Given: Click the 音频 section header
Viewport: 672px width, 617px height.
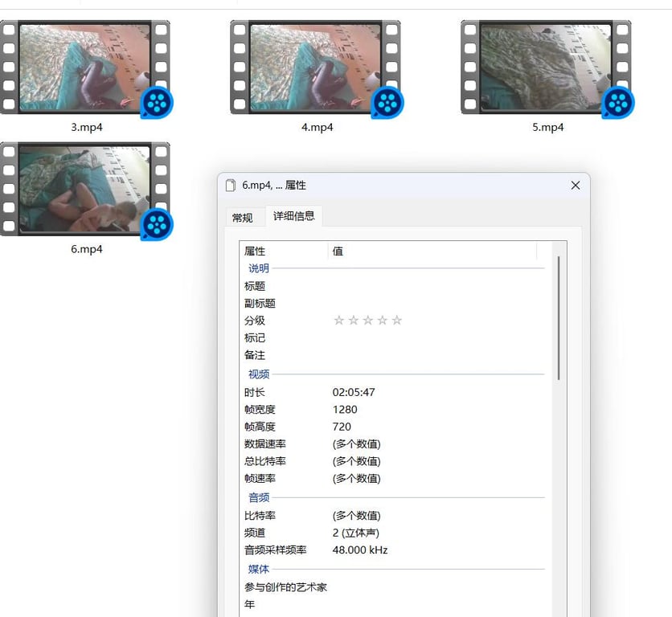Looking at the screenshot, I should point(259,497).
